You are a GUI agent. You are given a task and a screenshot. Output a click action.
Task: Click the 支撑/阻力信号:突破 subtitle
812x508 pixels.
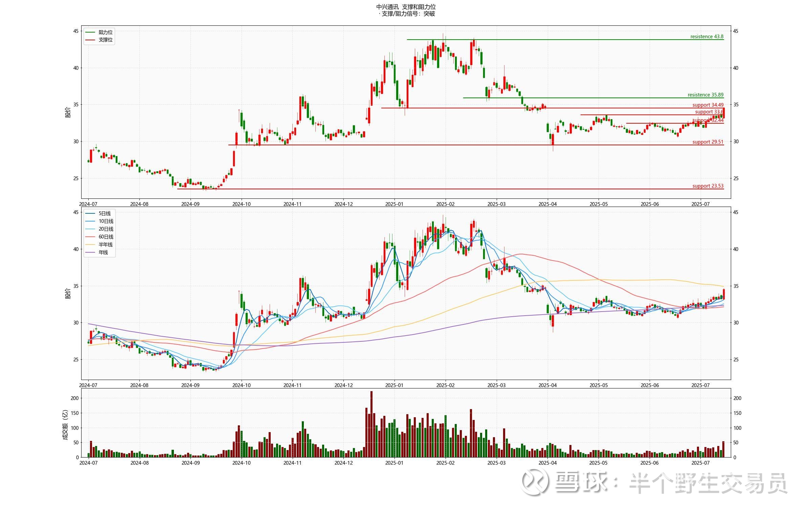pos(406,14)
